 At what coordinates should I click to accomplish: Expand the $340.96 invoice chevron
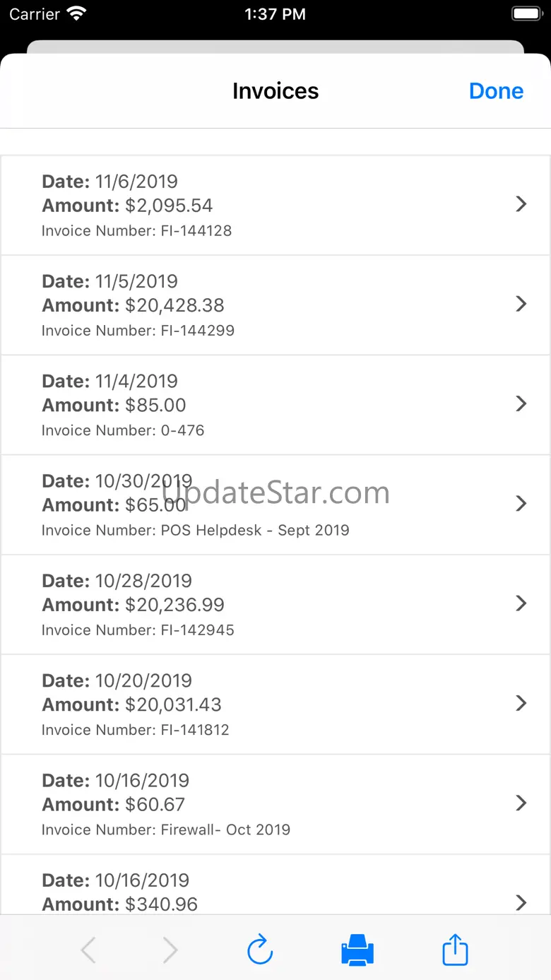[521, 902]
